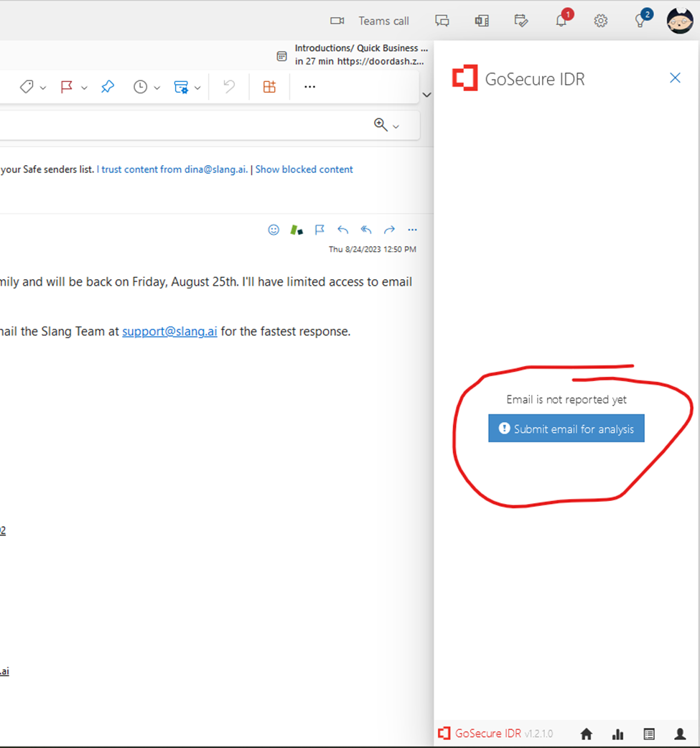Expand the zoom level dropdown
The width and height of the screenshot is (700, 748).
pos(396,124)
